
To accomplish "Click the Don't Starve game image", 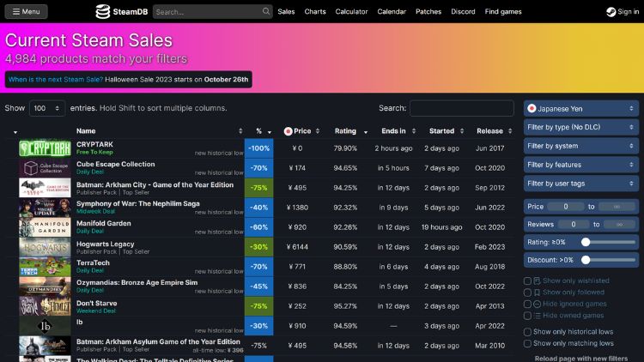I will pyautogui.click(x=45, y=306).
